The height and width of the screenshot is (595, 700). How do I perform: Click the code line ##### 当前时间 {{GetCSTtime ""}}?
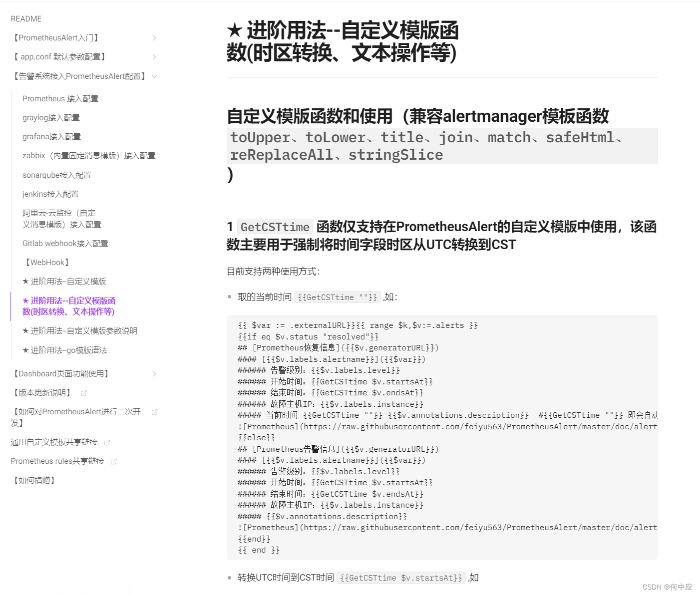coord(448,415)
